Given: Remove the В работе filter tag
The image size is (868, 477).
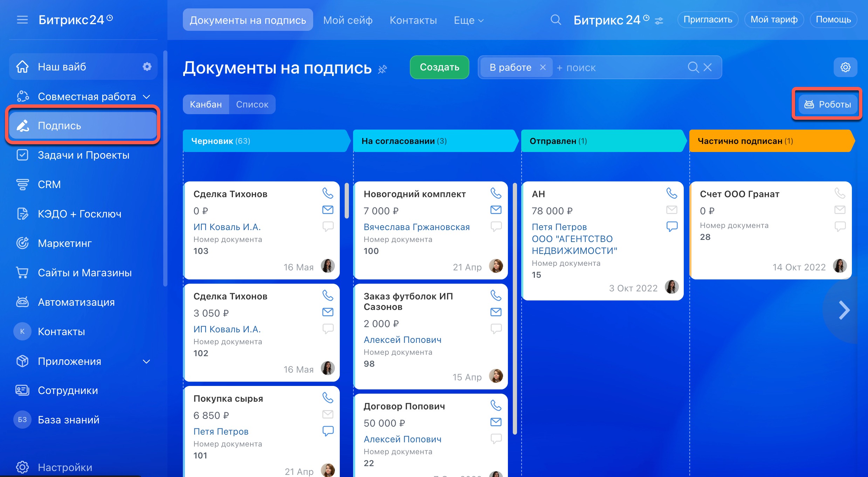Looking at the screenshot, I should pos(543,67).
